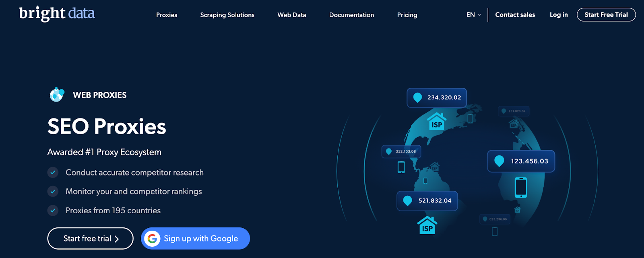Viewport: 644px width, 258px height.
Task: Click the Web Proxies globe icon
Action: (57, 95)
